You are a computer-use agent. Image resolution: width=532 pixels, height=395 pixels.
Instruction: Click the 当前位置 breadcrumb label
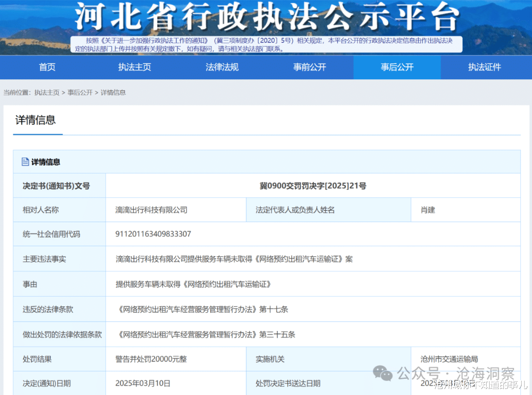(x=17, y=93)
